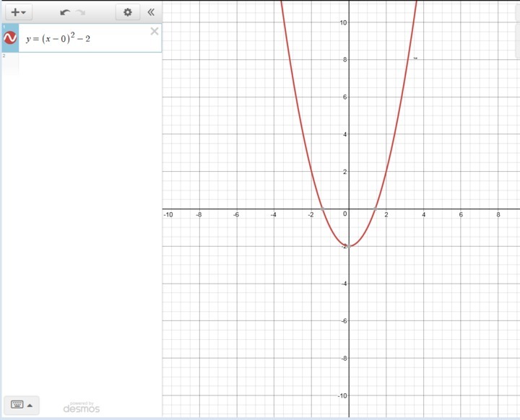Click the small marker right of curve at y=8
Image resolution: width=520 pixels, height=420 pixels.
coord(415,58)
